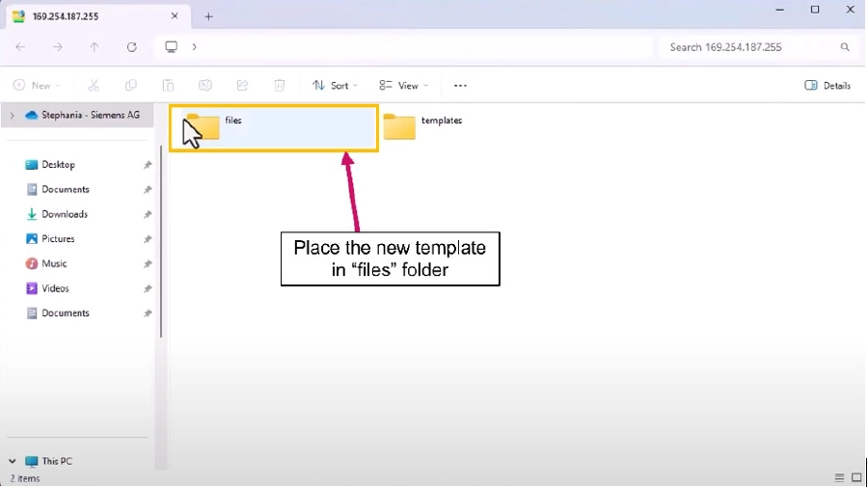Click the Copy icon in toolbar
The width and height of the screenshot is (868, 488).
tap(131, 86)
